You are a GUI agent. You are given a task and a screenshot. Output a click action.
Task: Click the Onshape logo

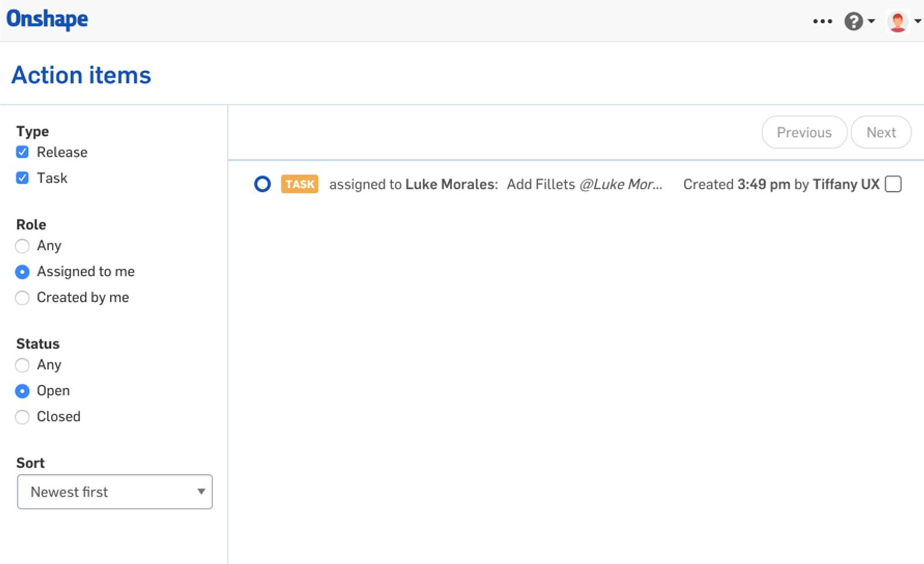(47, 19)
